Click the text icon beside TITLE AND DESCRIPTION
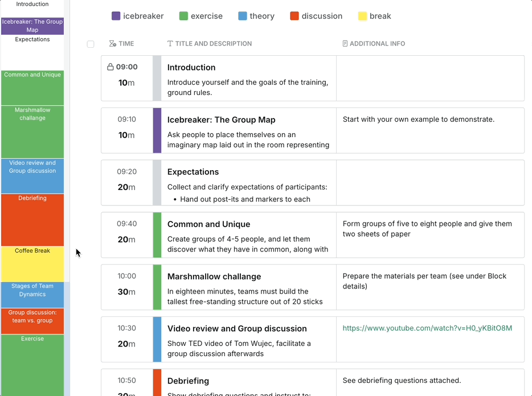The image size is (532, 396). tap(170, 44)
